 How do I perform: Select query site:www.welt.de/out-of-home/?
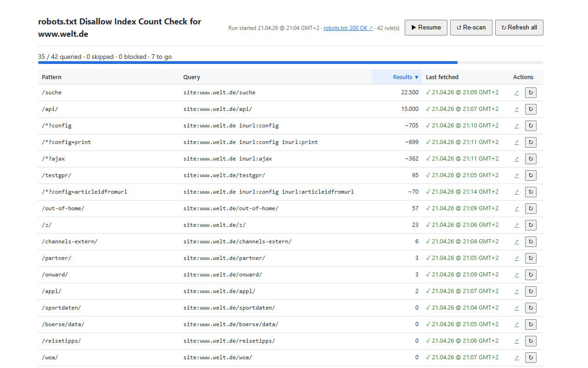(231, 209)
